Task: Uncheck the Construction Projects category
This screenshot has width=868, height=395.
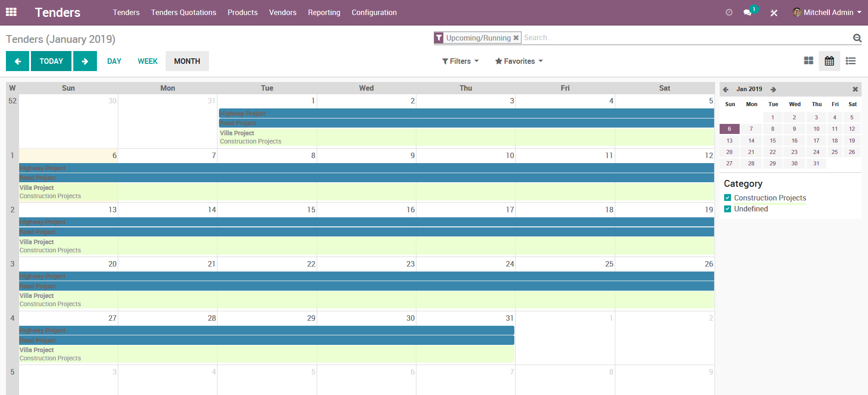Action: coord(727,198)
